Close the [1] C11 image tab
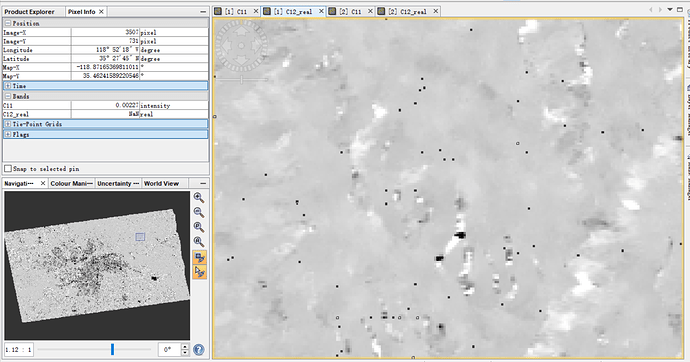 pyautogui.click(x=256, y=11)
